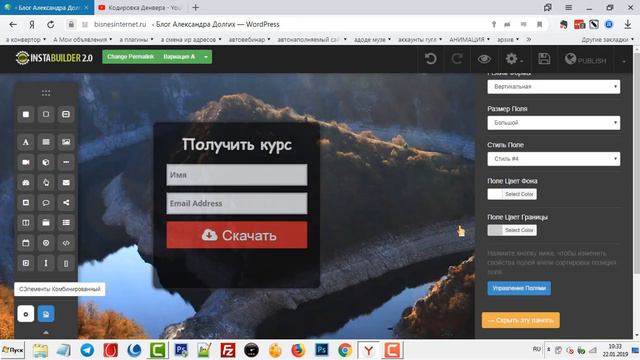Open the адоде музе bookmarks folder

372,40
